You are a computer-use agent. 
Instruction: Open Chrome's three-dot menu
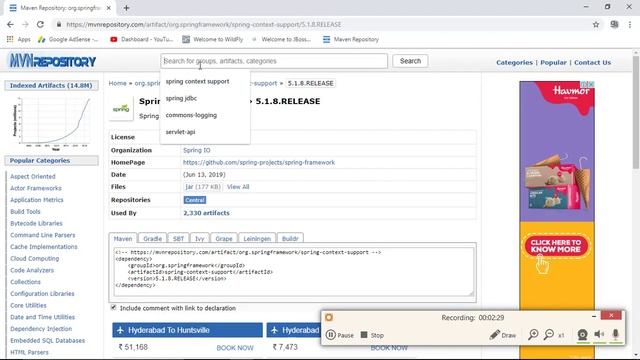tap(630, 24)
